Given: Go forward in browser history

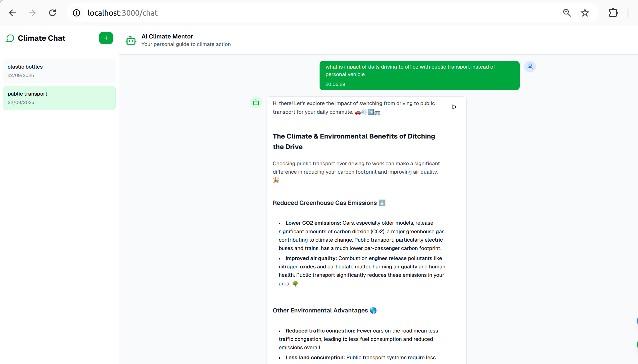Looking at the screenshot, I should pos(32,13).
